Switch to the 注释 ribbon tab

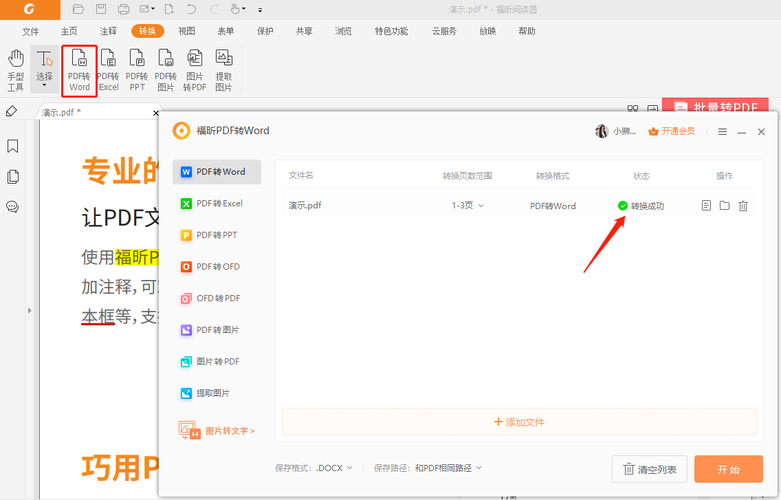[108, 31]
